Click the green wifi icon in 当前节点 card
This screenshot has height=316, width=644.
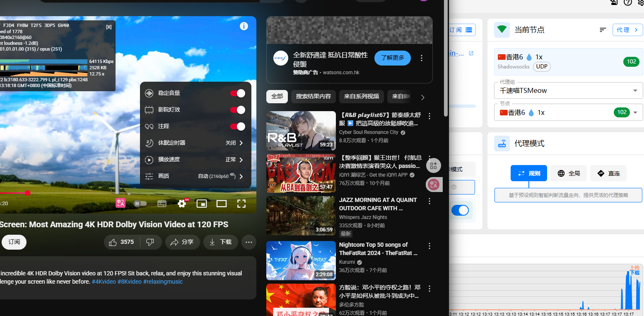click(502, 29)
